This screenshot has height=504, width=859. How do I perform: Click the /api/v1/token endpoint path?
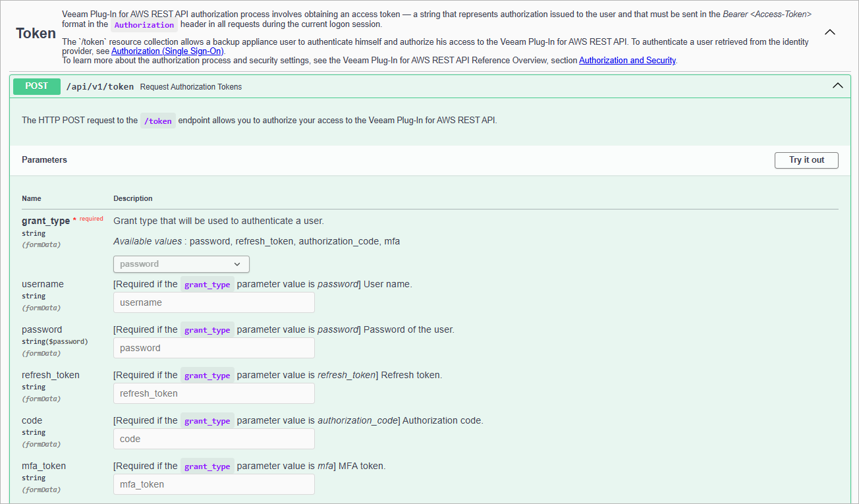click(x=100, y=87)
